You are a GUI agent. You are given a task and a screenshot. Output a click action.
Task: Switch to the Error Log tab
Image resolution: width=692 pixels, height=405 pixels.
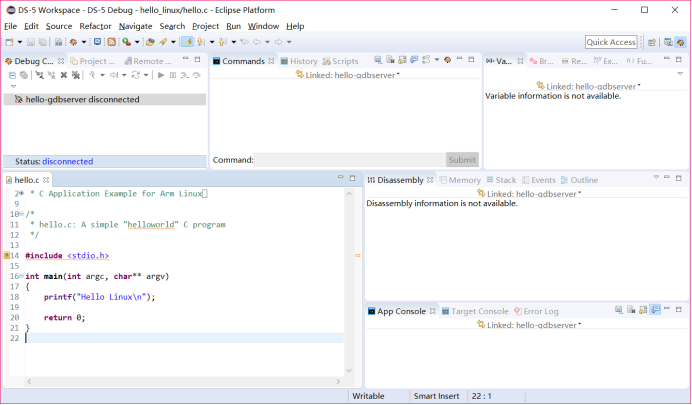[x=536, y=311]
